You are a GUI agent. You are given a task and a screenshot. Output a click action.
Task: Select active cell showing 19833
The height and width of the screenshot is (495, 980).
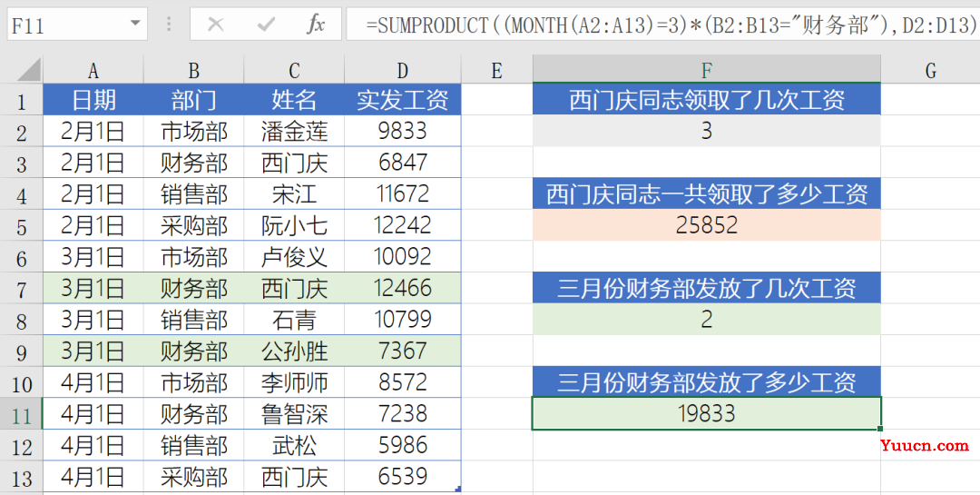click(707, 413)
